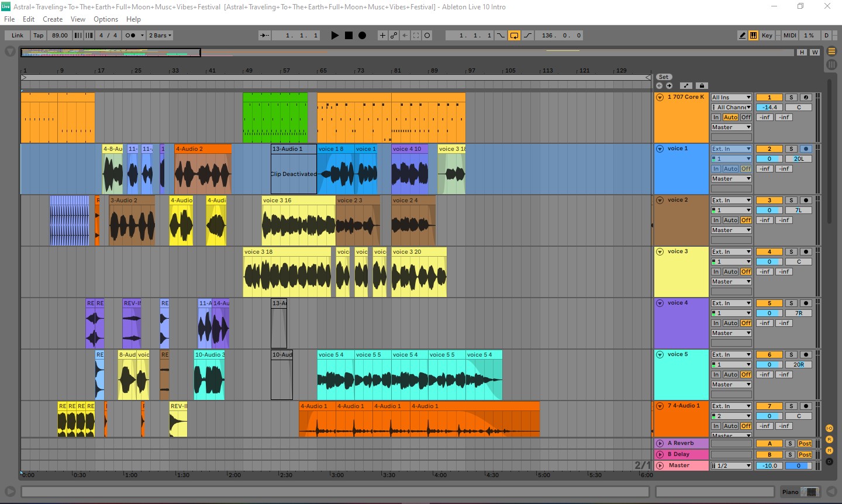The image size is (842, 504).
Task: Toggle the Loop switch
Action: (x=514, y=36)
